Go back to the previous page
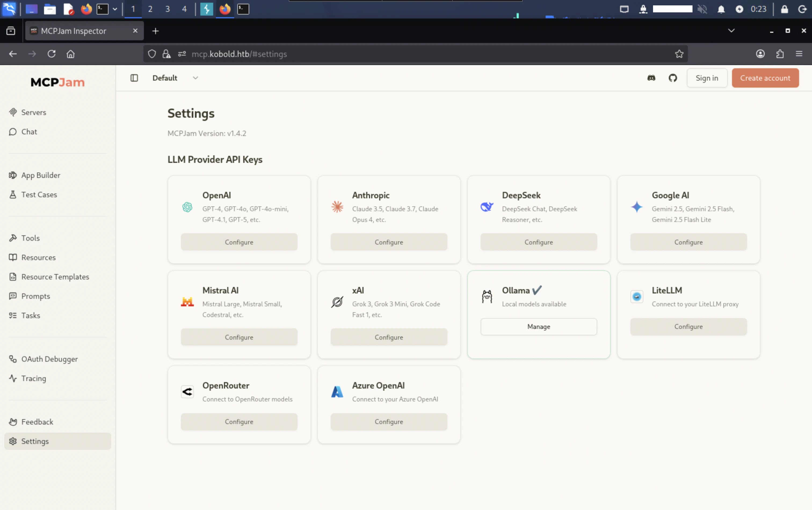812x510 pixels. [13, 54]
